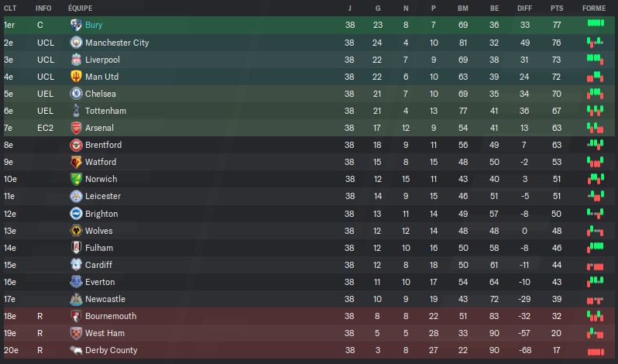Click the Chelsea club badge
This screenshot has width=618, height=364.
(x=76, y=94)
